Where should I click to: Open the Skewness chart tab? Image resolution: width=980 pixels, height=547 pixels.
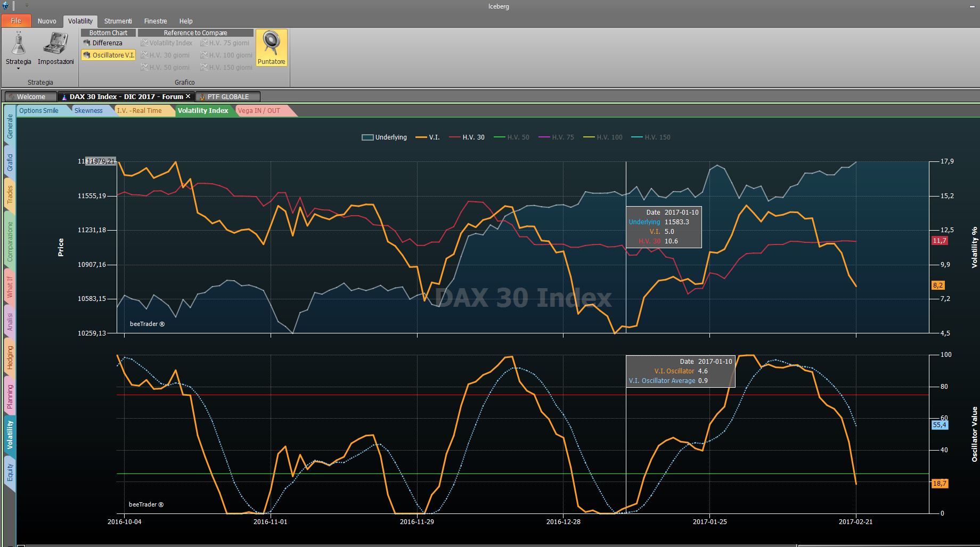tap(88, 111)
